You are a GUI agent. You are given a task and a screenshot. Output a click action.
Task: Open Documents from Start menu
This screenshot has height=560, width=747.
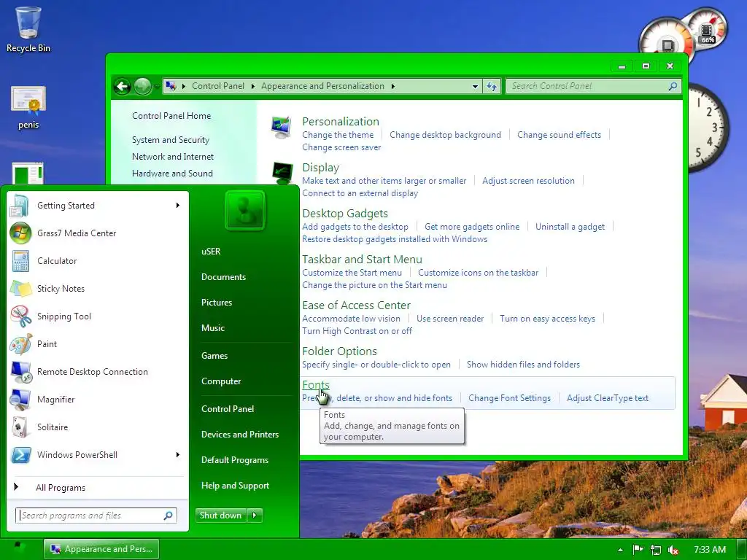coord(223,277)
